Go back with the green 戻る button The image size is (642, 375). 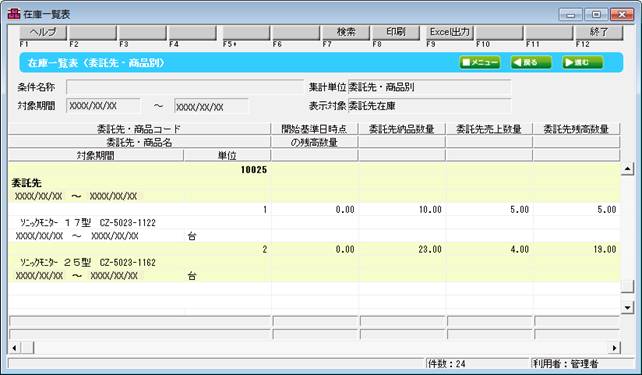(531, 63)
